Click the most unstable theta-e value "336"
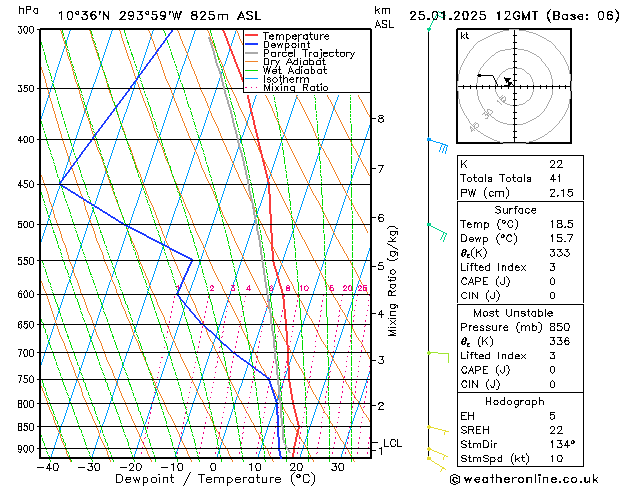Screen dimensions: 629x486 (560, 341)
